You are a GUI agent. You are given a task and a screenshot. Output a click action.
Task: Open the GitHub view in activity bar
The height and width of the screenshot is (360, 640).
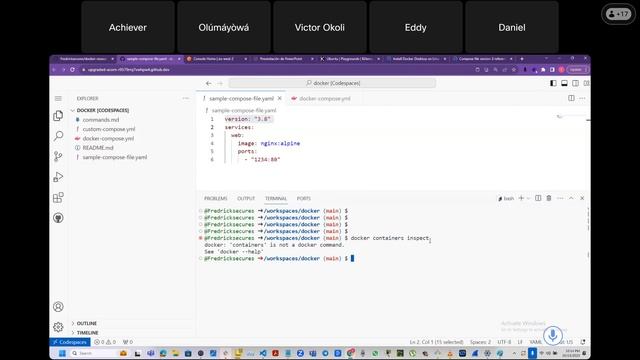click(58, 218)
